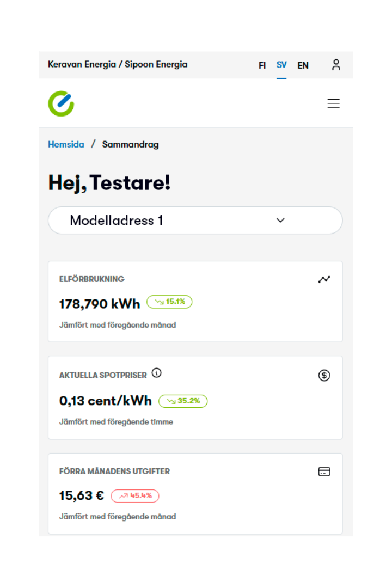Switch language to EN
The width and height of the screenshot is (392, 588).
[303, 65]
